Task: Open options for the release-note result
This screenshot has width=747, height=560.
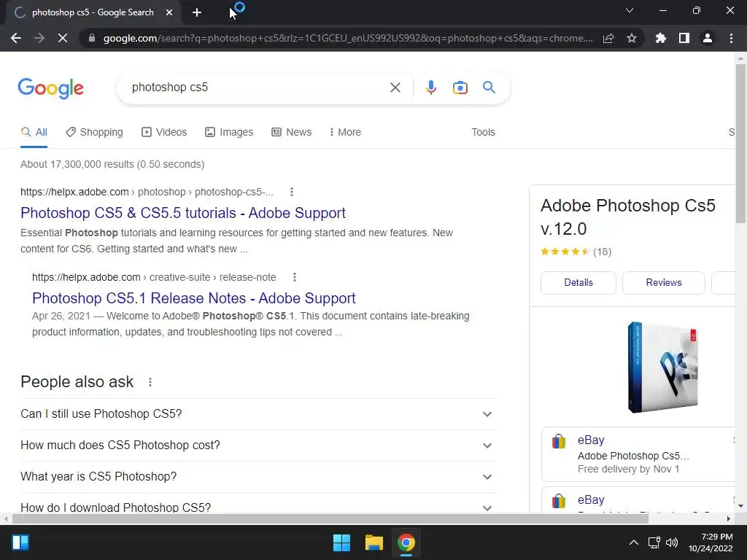Action: point(295,277)
